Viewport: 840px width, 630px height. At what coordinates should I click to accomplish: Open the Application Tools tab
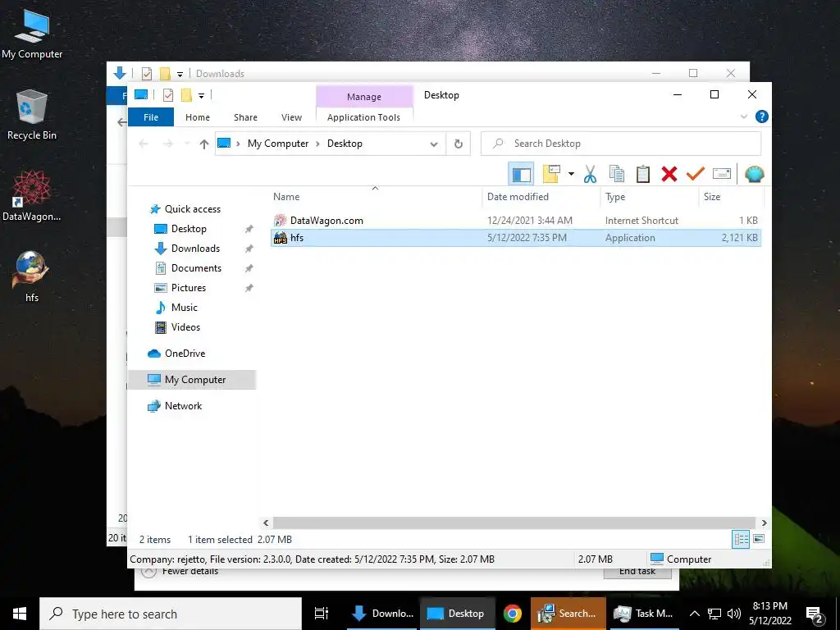(363, 117)
